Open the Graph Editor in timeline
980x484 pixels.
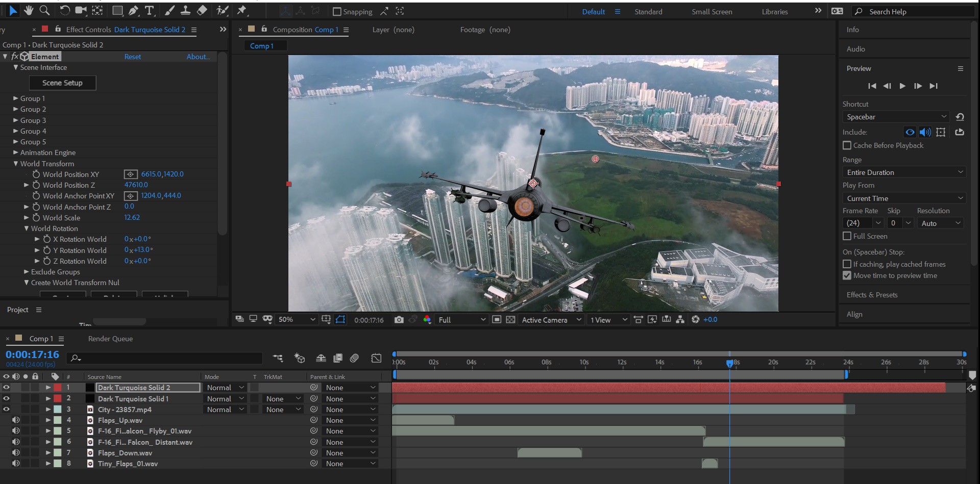tap(376, 358)
